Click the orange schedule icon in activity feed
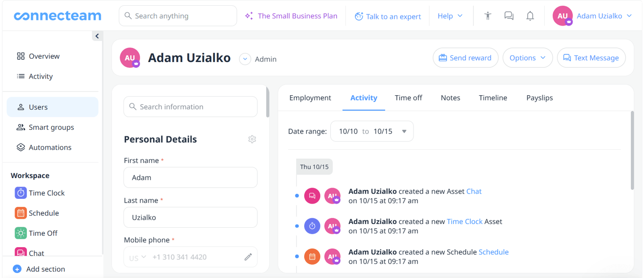Viewport: 644px width, 278px height. coord(312,256)
